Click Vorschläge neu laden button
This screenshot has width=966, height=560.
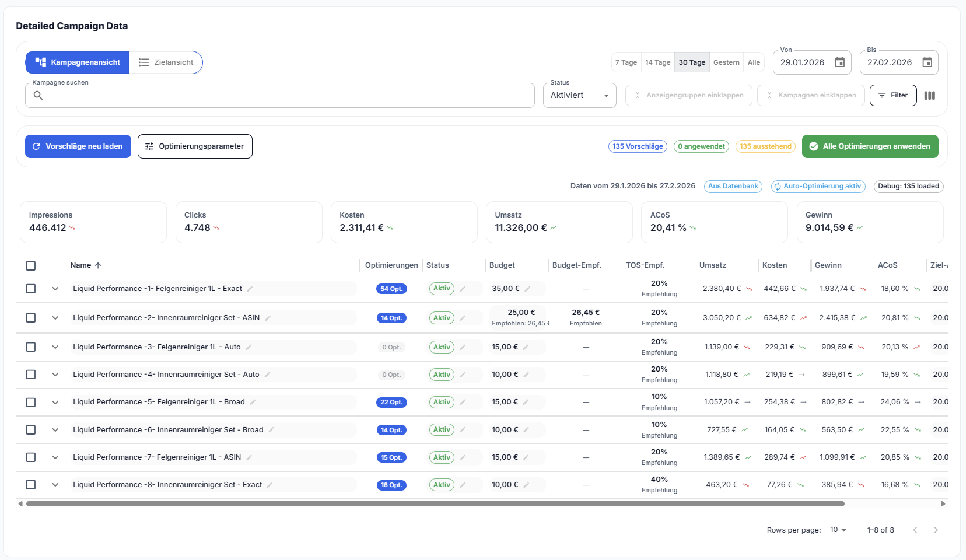(x=78, y=146)
